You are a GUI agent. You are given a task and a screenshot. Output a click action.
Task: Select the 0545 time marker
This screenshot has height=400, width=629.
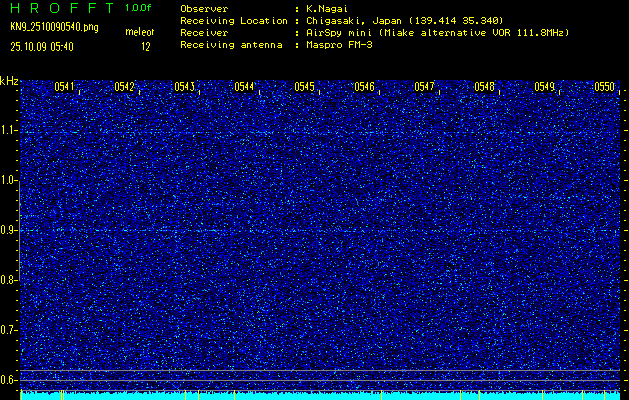pyautogui.click(x=304, y=87)
